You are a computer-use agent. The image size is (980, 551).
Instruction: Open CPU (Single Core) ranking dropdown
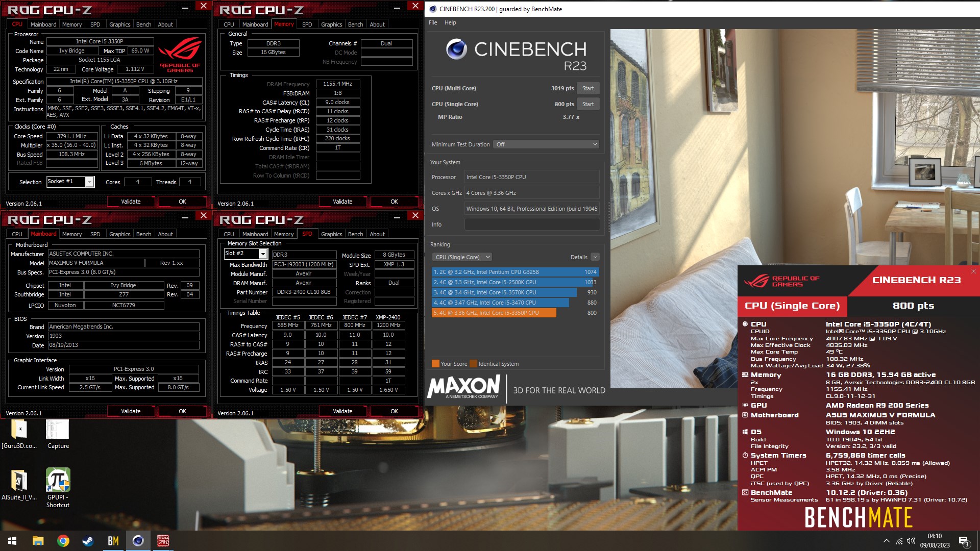tap(462, 257)
